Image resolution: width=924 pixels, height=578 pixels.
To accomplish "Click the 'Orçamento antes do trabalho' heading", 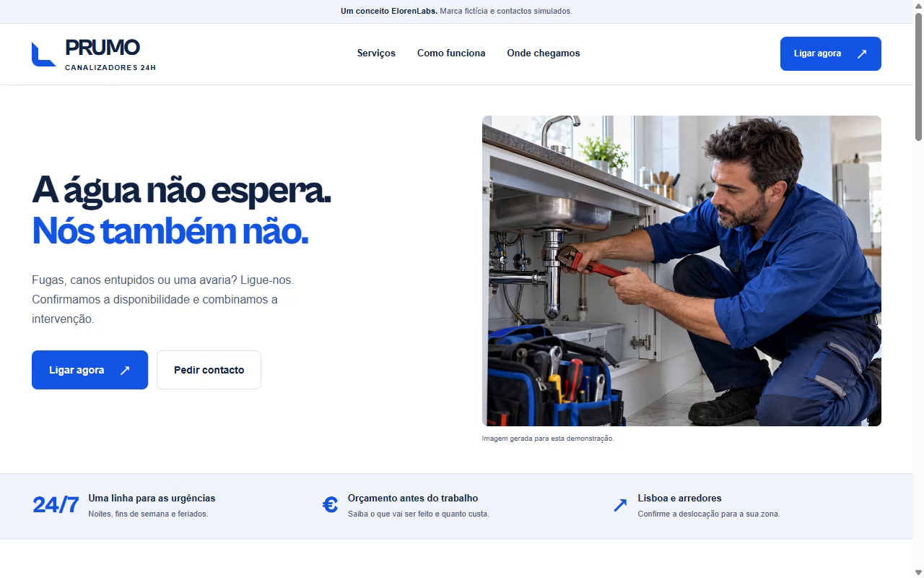I will [x=413, y=498].
